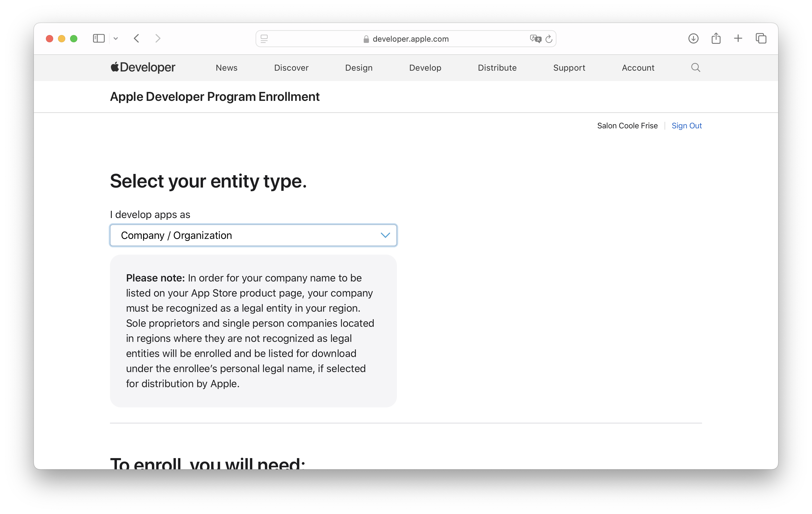The image size is (812, 514).
Task: Open the Develop menu item
Action: pos(425,68)
